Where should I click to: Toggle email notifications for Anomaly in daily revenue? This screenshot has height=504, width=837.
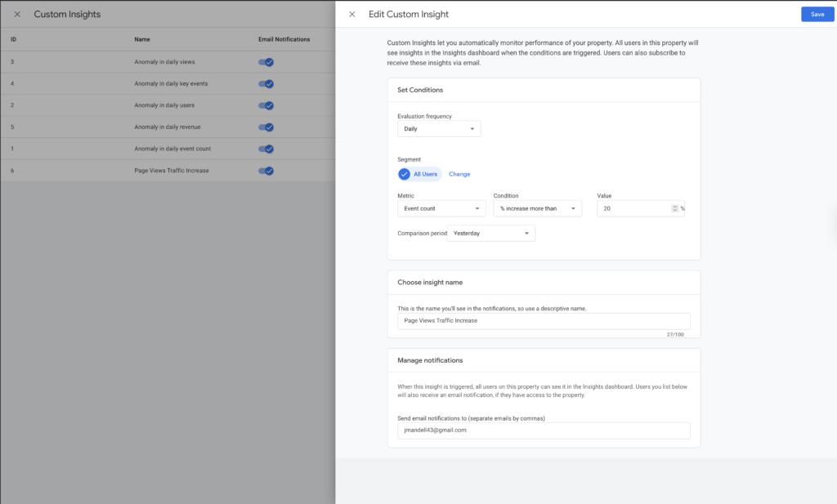pos(266,127)
